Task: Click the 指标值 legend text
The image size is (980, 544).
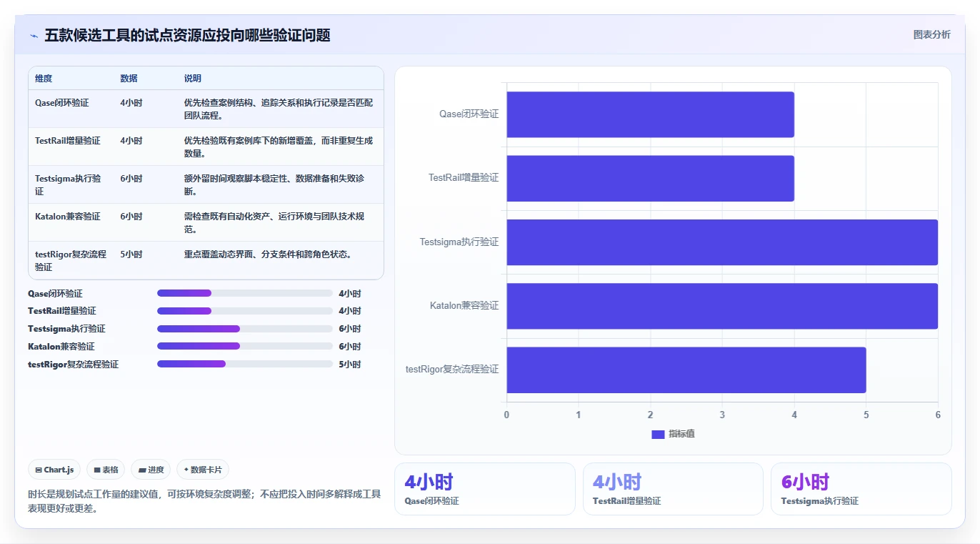Action: click(681, 434)
